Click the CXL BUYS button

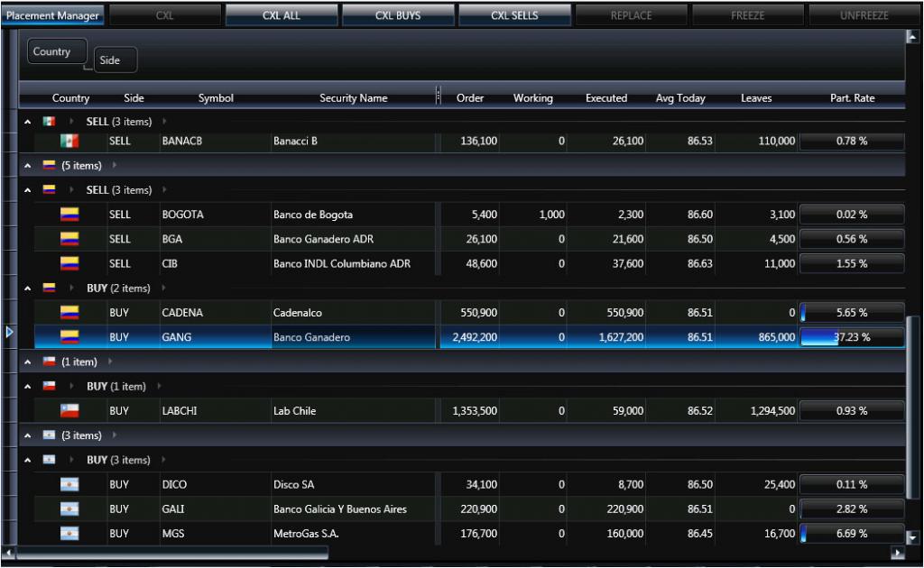[398, 15]
